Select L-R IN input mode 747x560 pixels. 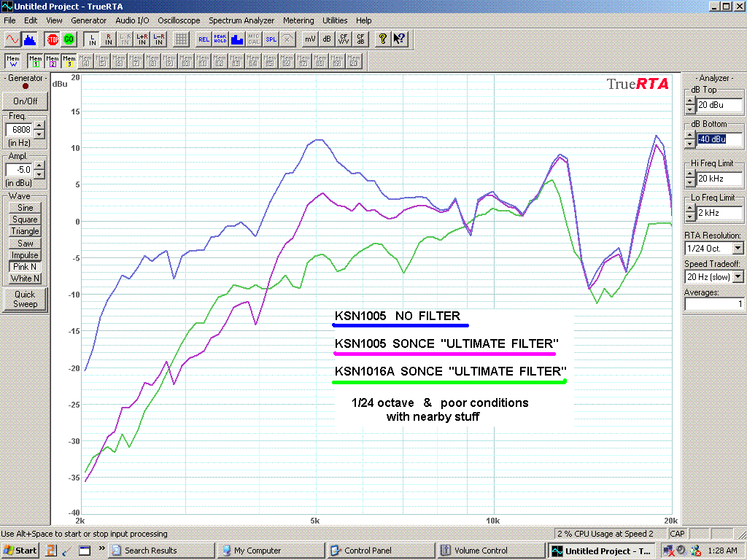point(158,39)
